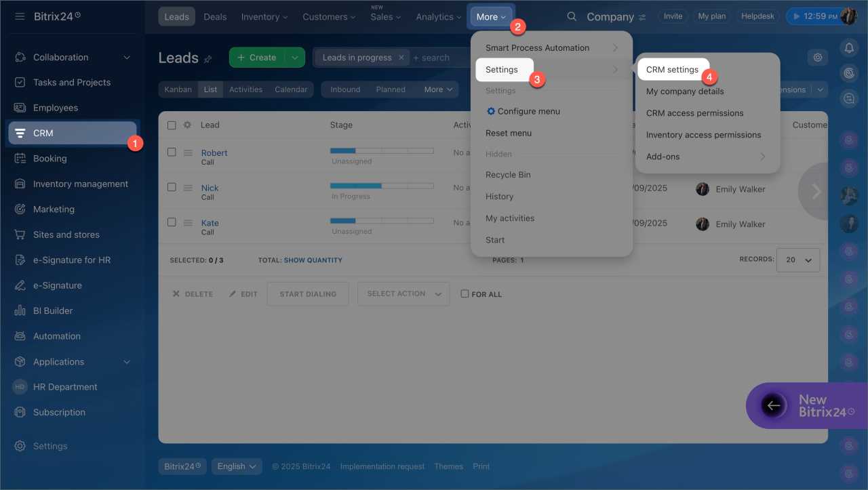Open list settings gear next to Lead column
This screenshot has height=490, width=868.
tap(187, 125)
